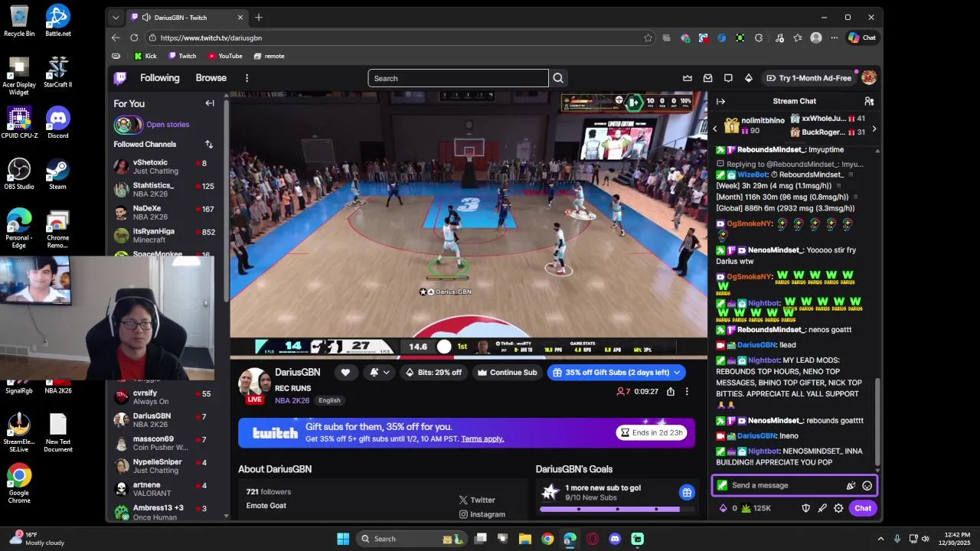The image size is (980, 551).
Task: Collapse the For You sidebar arrow
Action: pos(210,103)
